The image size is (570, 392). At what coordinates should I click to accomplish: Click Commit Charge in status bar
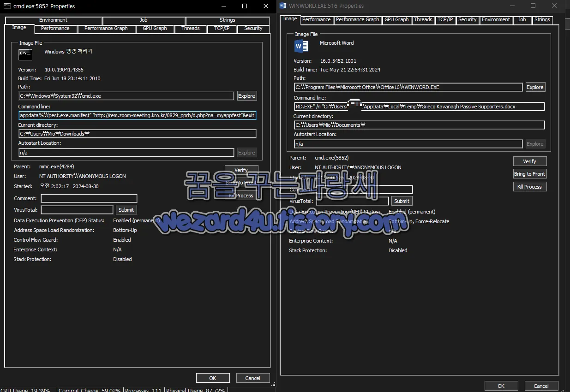90,390
